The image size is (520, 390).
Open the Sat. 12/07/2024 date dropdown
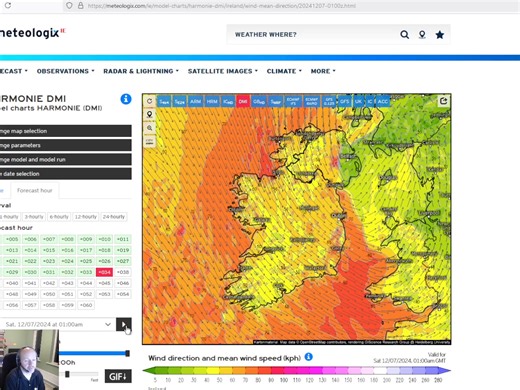click(57, 324)
